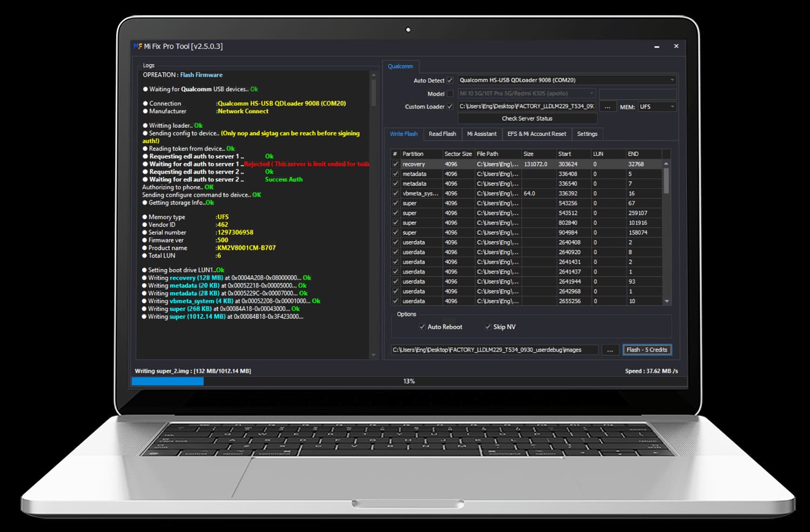Toggle the Auto Detect checkbox
This screenshot has height=532, width=810.
point(450,80)
